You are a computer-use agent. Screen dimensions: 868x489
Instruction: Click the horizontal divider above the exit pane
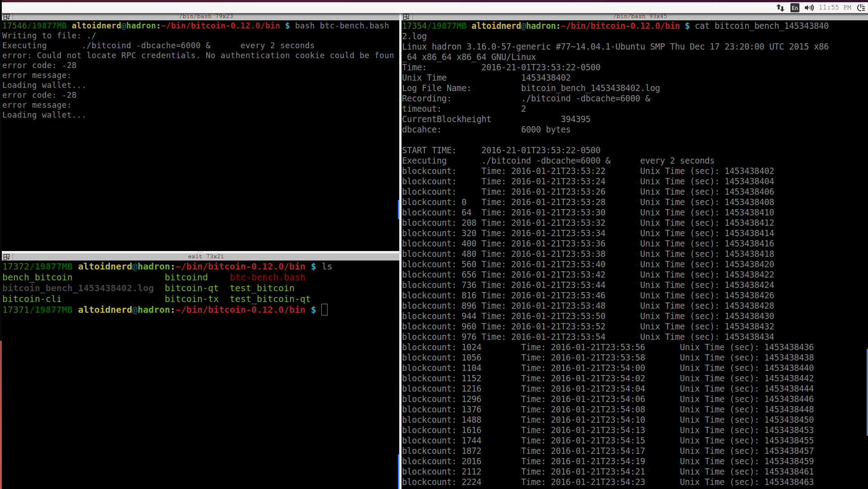[x=200, y=251]
